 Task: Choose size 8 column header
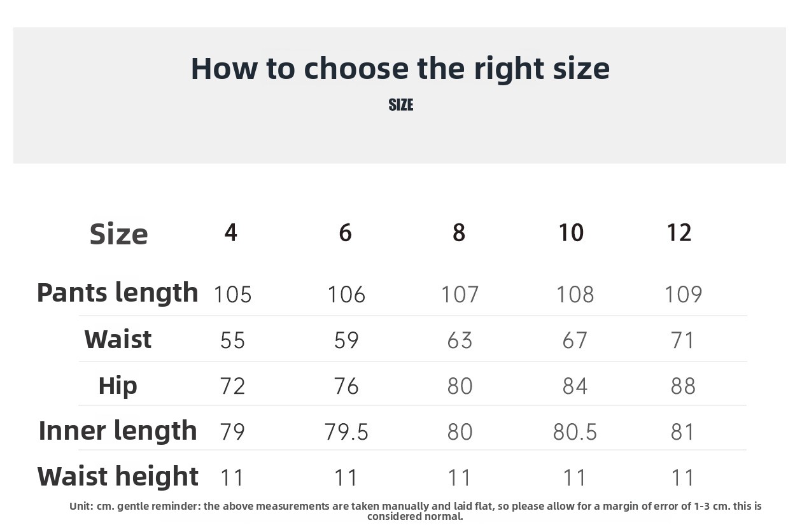coord(459,232)
